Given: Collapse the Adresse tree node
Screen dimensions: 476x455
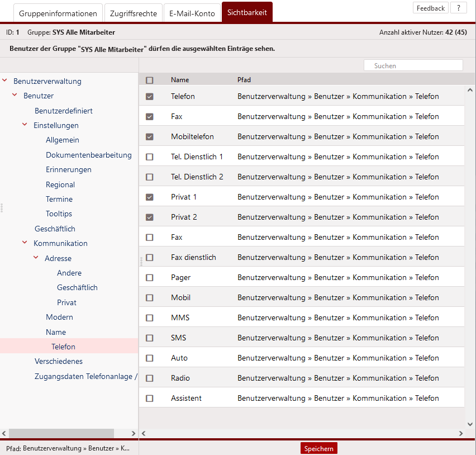Looking at the screenshot, I should click(36, 258).
